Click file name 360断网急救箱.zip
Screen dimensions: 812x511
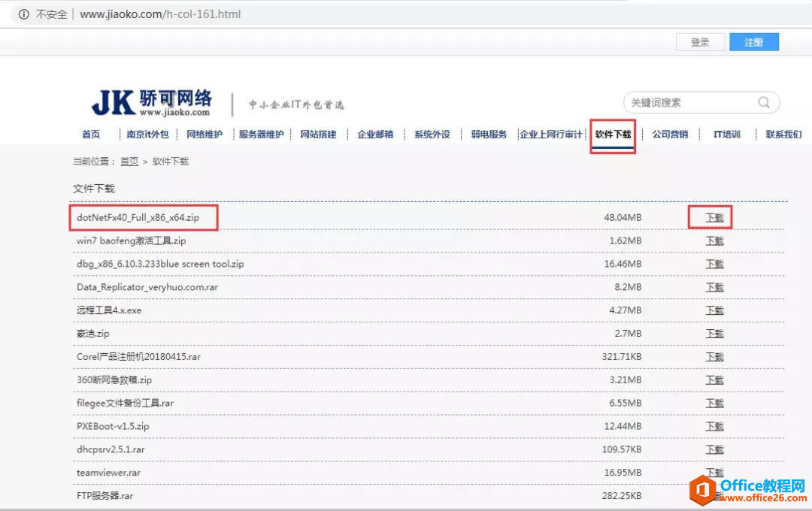(114, 380)
